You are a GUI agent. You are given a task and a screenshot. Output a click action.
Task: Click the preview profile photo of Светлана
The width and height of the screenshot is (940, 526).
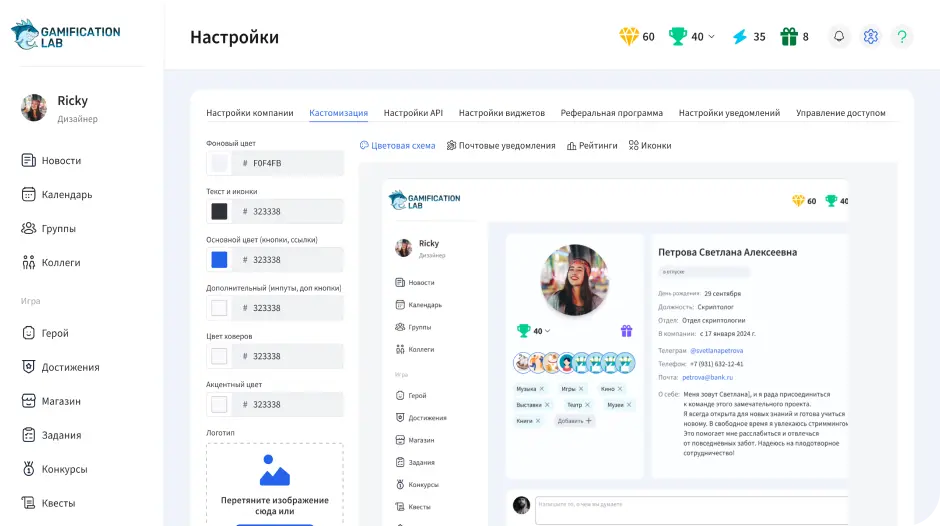point(575,279)
